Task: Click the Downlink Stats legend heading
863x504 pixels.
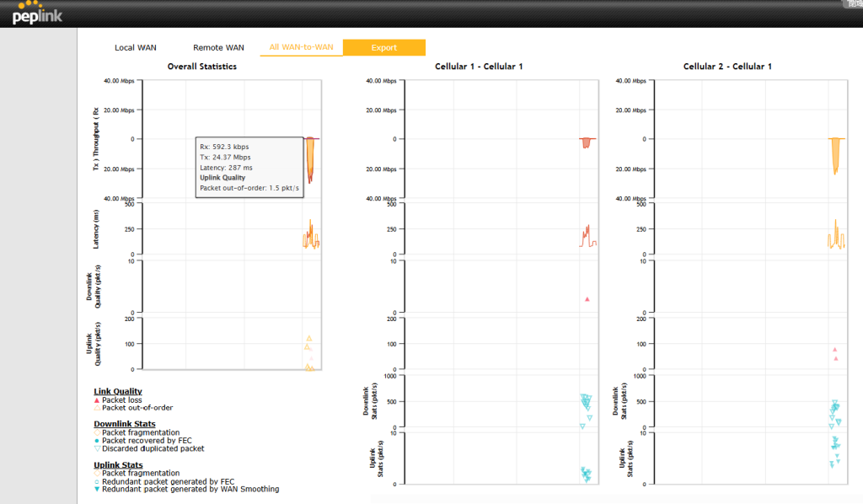Action: [x=124, y=424]
